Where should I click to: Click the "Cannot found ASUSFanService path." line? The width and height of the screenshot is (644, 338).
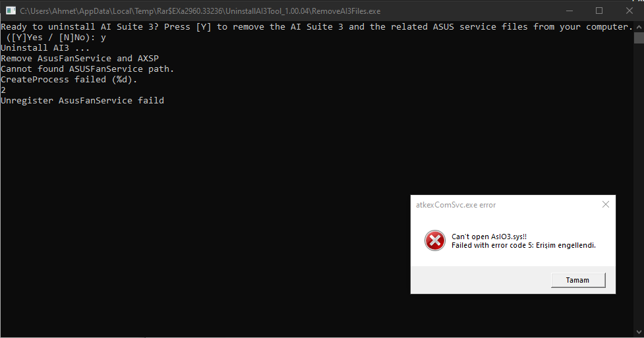pos(87,69)
